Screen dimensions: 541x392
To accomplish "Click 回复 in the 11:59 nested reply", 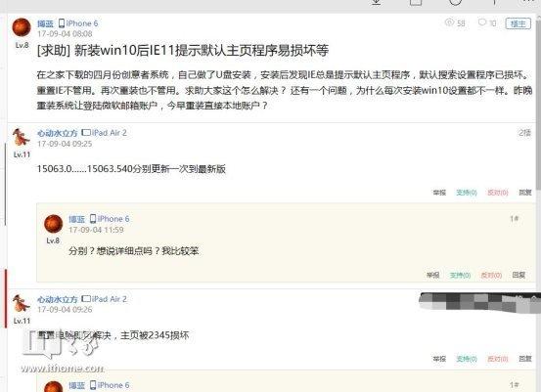I will (518, 275).
